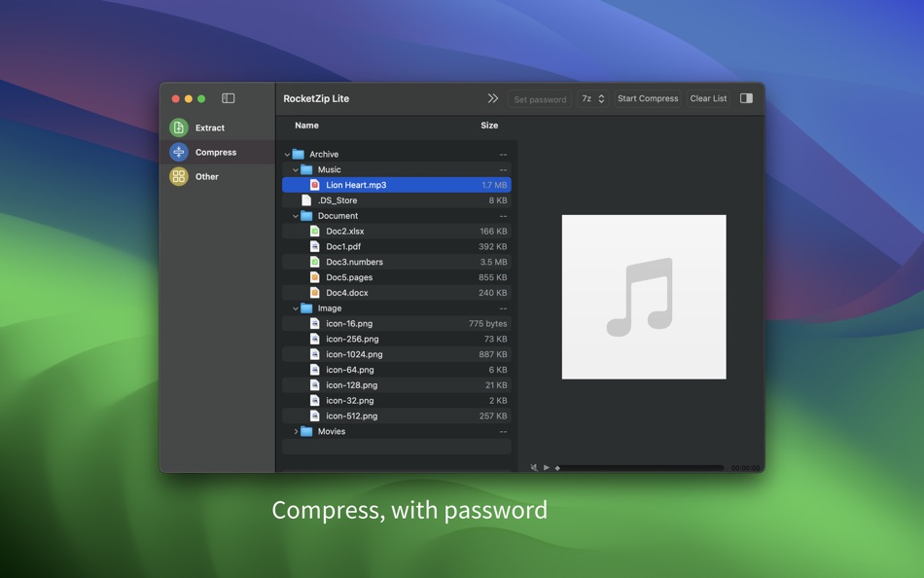The width and height of the screenshot is (924, 578).
Task: Click the .DS_Store file icon
Action: tap(306, 199)
